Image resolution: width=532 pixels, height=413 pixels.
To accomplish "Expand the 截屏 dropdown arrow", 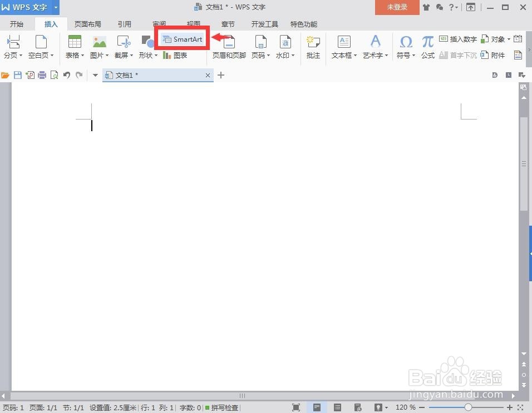I will point(132,55).
